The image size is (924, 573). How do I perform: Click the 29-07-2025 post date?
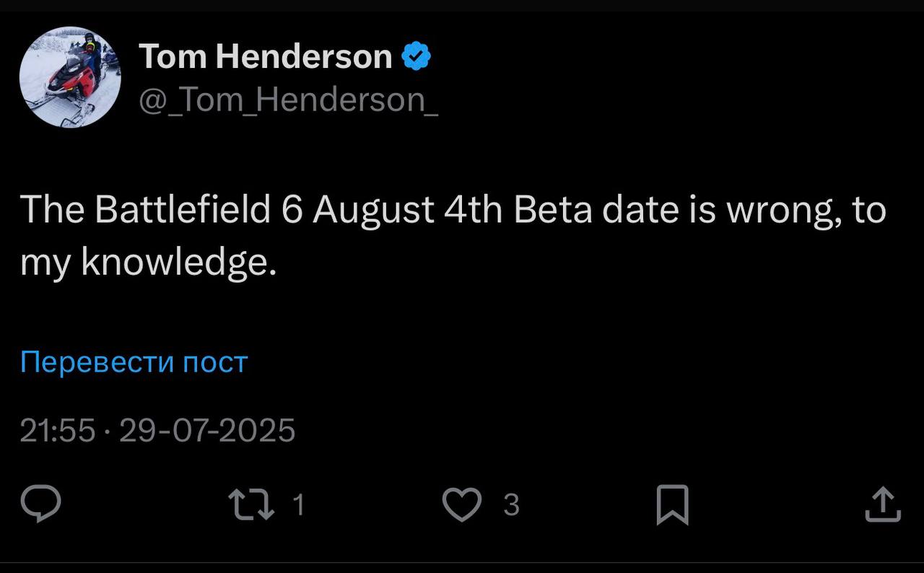click(207, 431)
